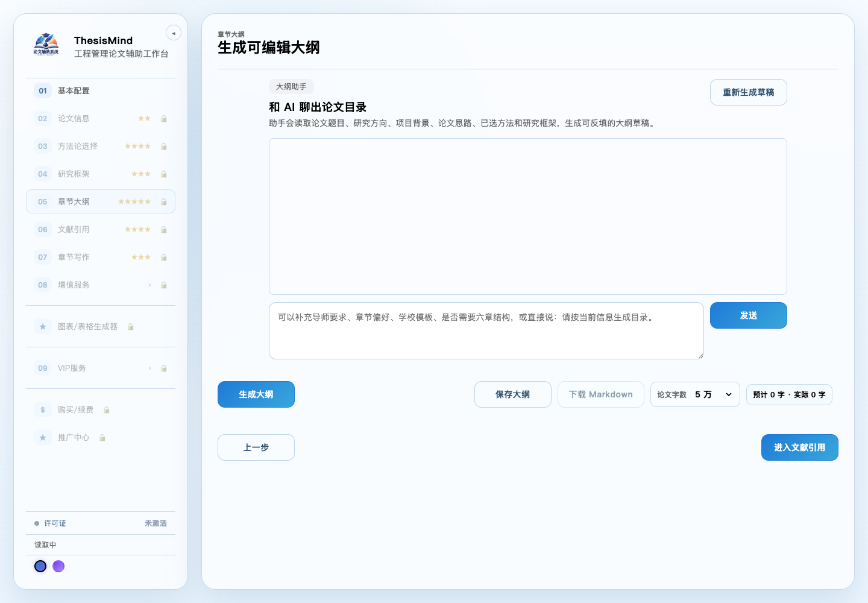Open the 文献引用 step
Image resolution: width=868 pixels, height=603 pixels.
[x=101, y=230]
